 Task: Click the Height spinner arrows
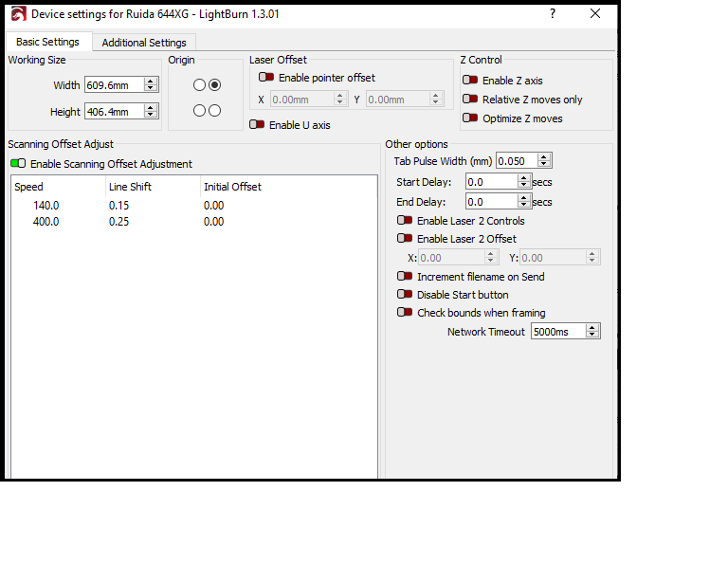[151, 112]
